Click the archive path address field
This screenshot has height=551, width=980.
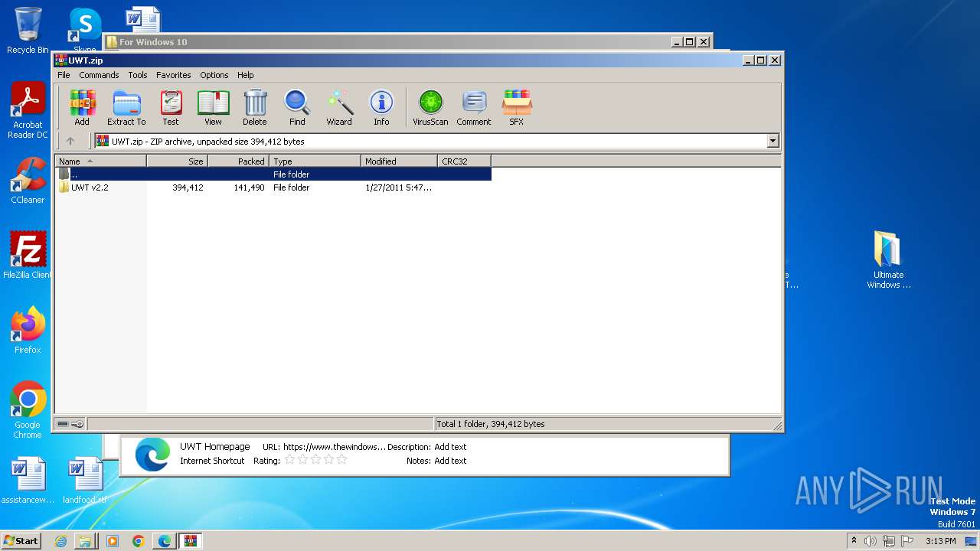click(431, 141)
